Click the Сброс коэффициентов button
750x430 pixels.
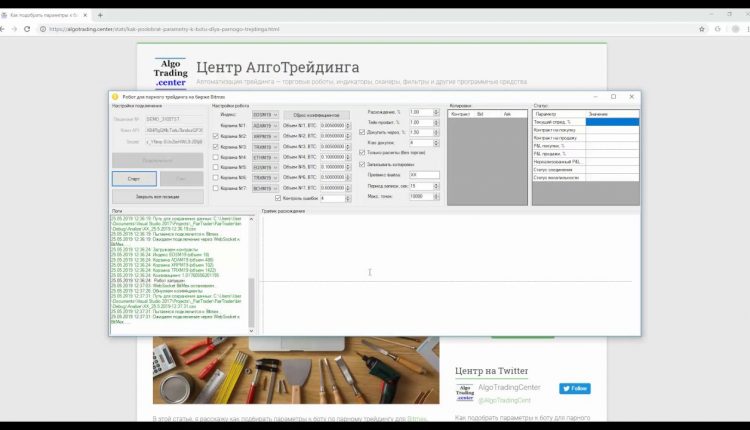(316, 115)
